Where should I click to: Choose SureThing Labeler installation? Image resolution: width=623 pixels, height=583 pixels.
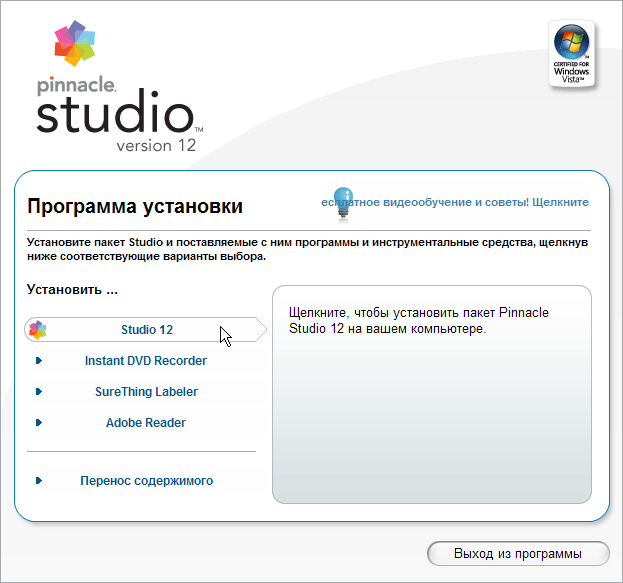(146, 391)
